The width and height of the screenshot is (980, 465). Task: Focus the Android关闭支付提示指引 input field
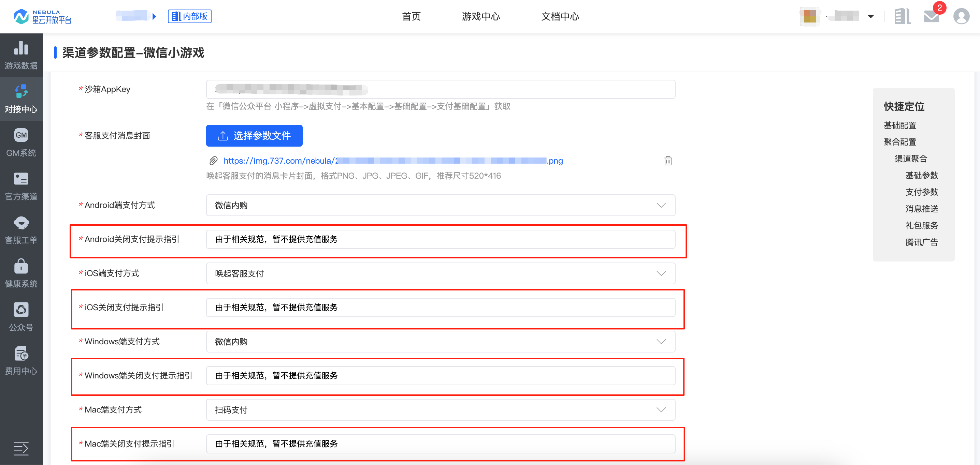pos(441,239)
